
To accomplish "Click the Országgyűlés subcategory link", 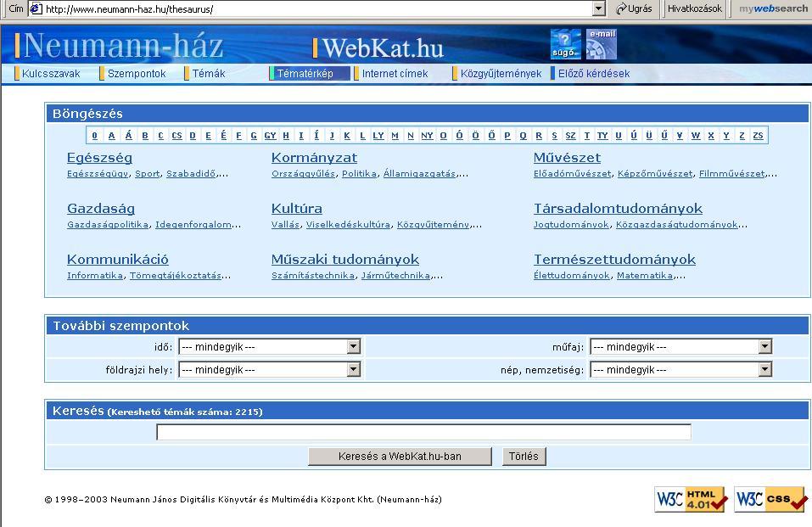I will [303, 174].
